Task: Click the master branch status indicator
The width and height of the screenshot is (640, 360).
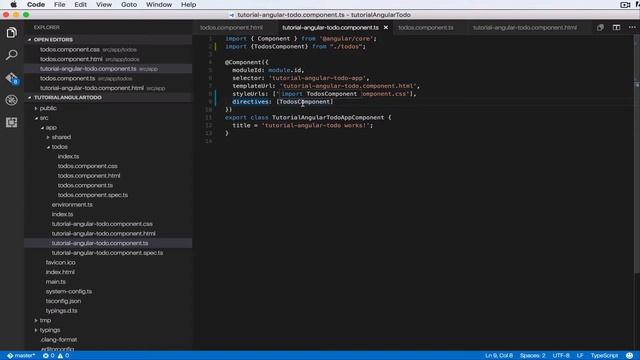Action: coord(21,356)
